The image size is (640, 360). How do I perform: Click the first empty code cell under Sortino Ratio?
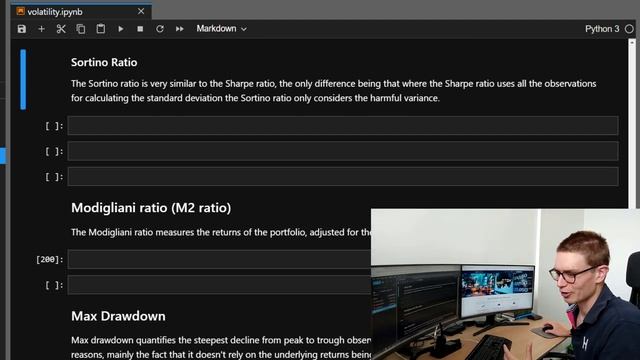343,126
